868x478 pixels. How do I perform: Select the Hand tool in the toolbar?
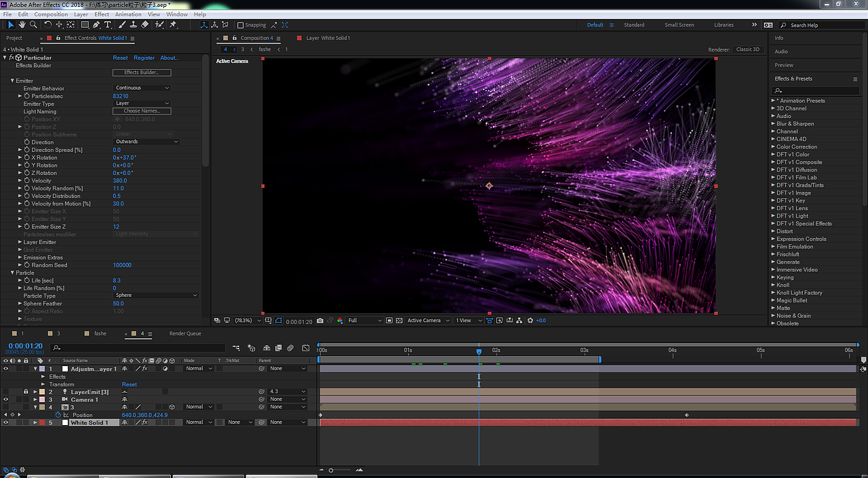(22, 25)
